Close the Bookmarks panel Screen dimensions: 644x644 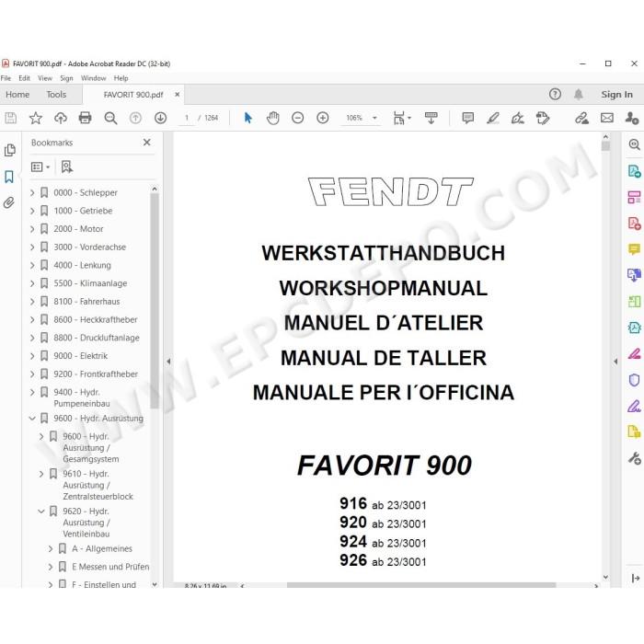tap(146, 143)
